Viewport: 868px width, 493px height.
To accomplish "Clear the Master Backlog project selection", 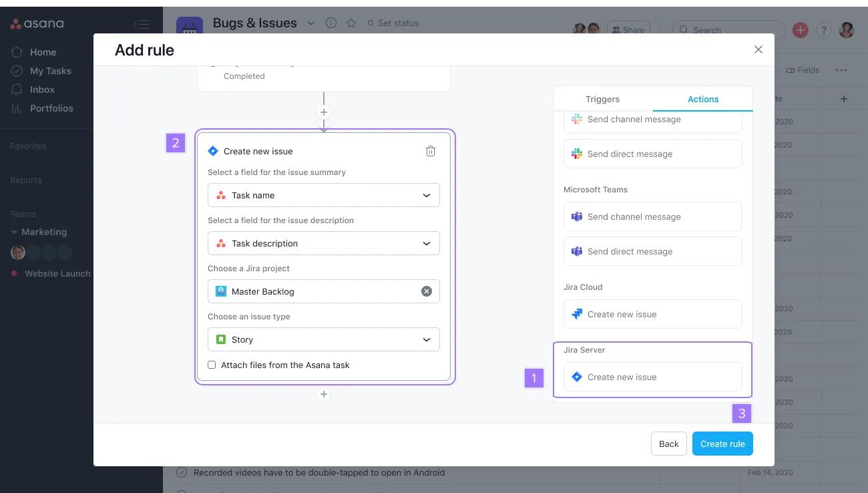I will [427, 291].
